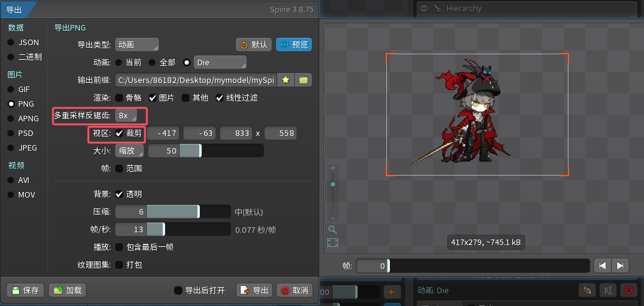Click the 输出前缀 path input field
The height and width of the screenshot is (306, 644).
[196, 80]
